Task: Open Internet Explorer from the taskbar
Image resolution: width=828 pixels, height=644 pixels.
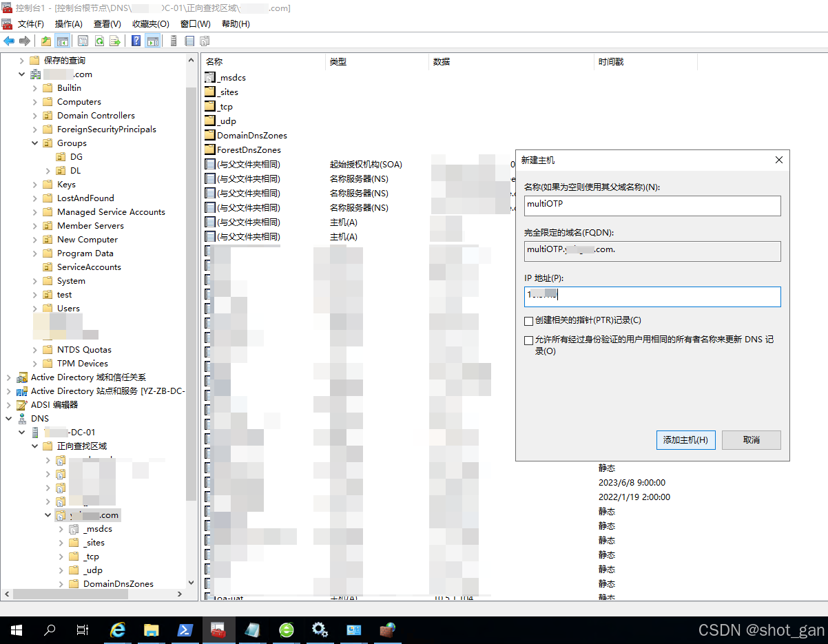Action: tap(118, 630)
